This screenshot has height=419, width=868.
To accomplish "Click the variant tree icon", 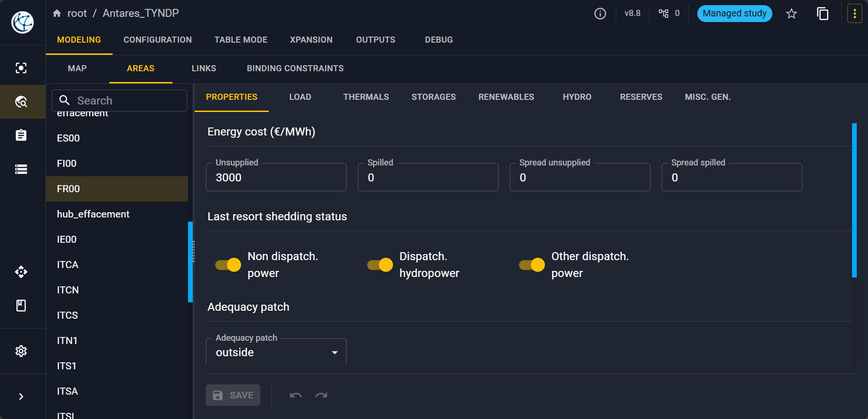I will click(x=664, y=13).
